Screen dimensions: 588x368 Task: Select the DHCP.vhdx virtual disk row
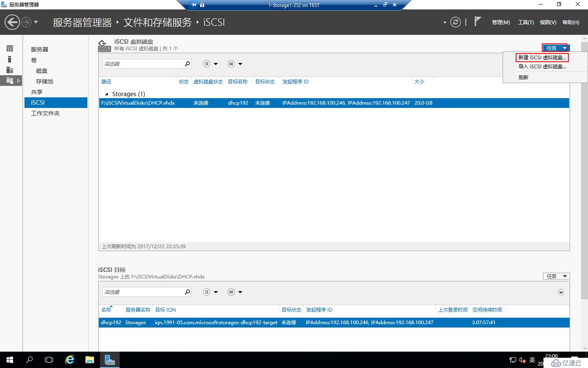pyautogui.click(x=334, y=103)
